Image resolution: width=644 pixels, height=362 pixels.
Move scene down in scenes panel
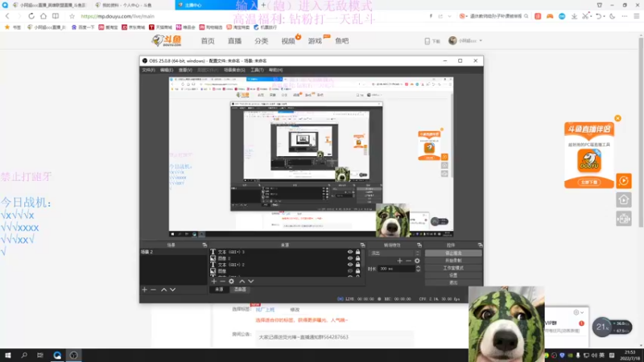pos(173,290)
